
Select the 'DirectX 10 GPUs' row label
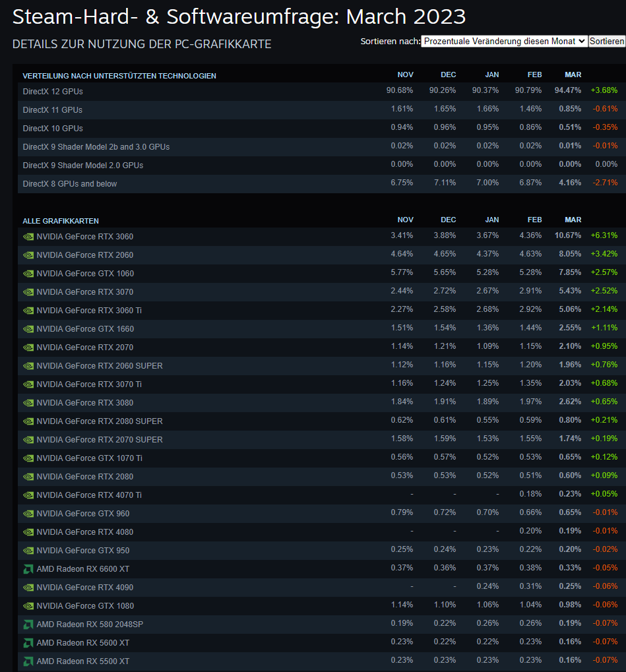53,128
